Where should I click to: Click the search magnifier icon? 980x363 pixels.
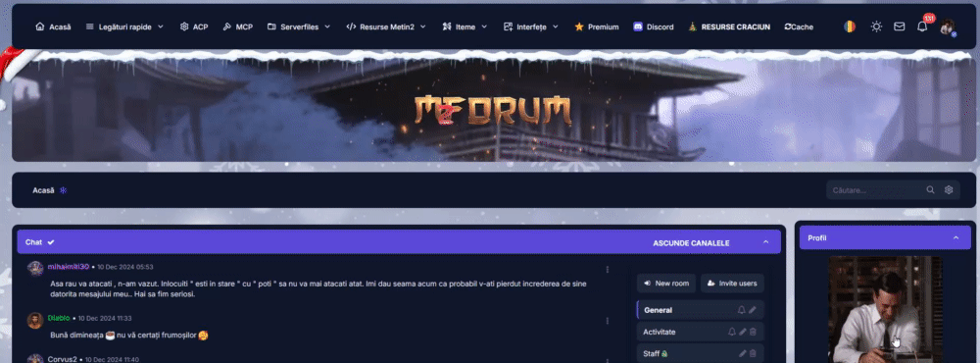pyautogui.click(x=931, y=190)
